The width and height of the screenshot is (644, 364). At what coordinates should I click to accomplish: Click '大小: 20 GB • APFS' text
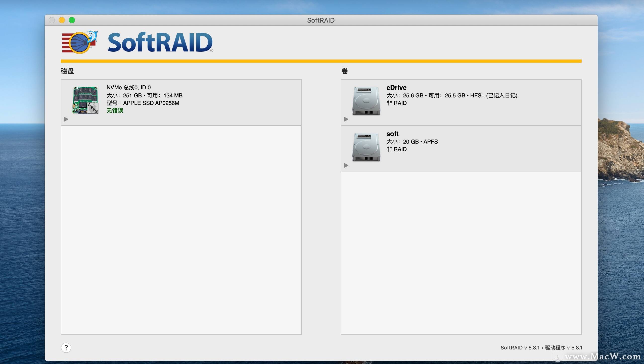click(x=412, y=142)
